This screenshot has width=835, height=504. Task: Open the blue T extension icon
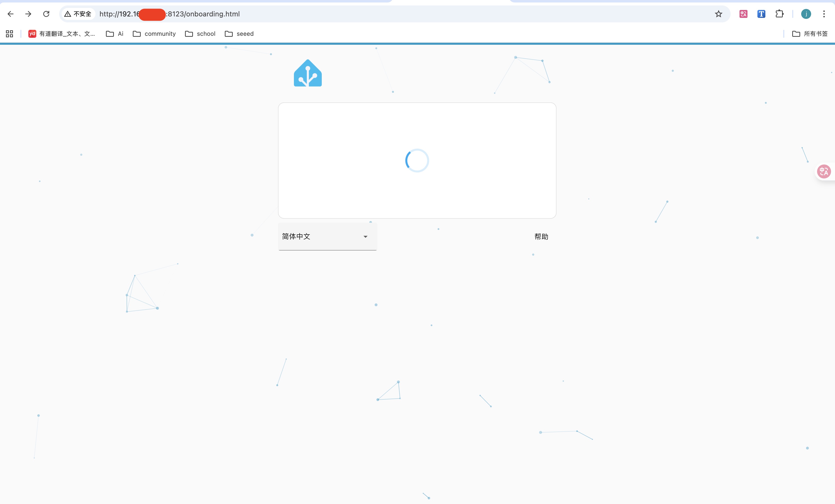[x=761, y=14]
